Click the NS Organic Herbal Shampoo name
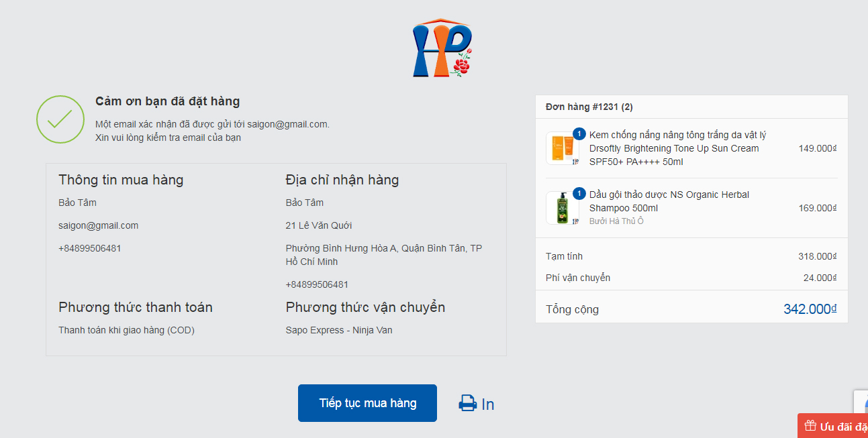The image size is (868, 438). point(669,201)
